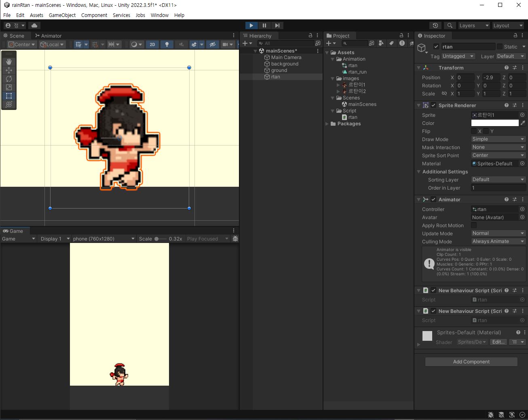Toggle 2D view mode in Scene
The image size is (528, 420).
click(x=152, y=44)
